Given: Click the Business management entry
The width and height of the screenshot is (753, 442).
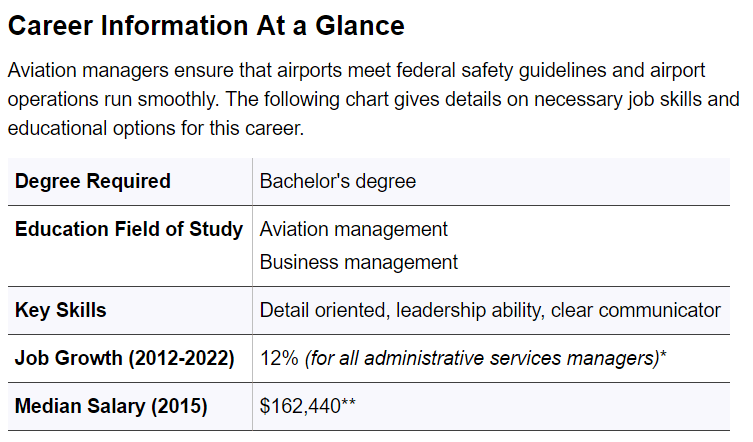Looking at the screenshot, I should coord(359,262).
